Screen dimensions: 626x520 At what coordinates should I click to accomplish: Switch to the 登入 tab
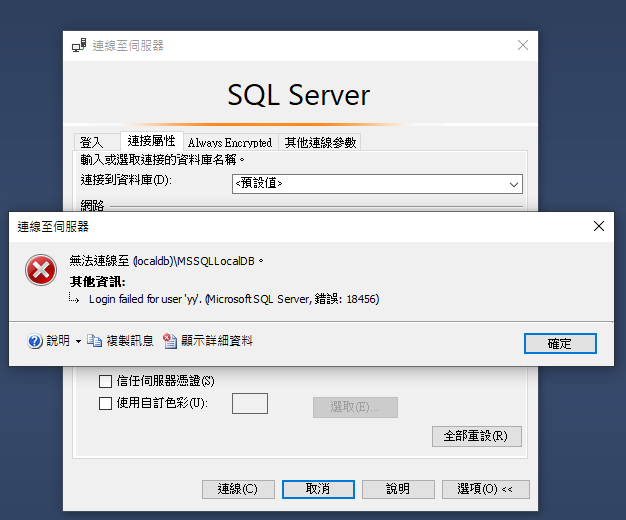pyautogui.click(x=92, y=142)
